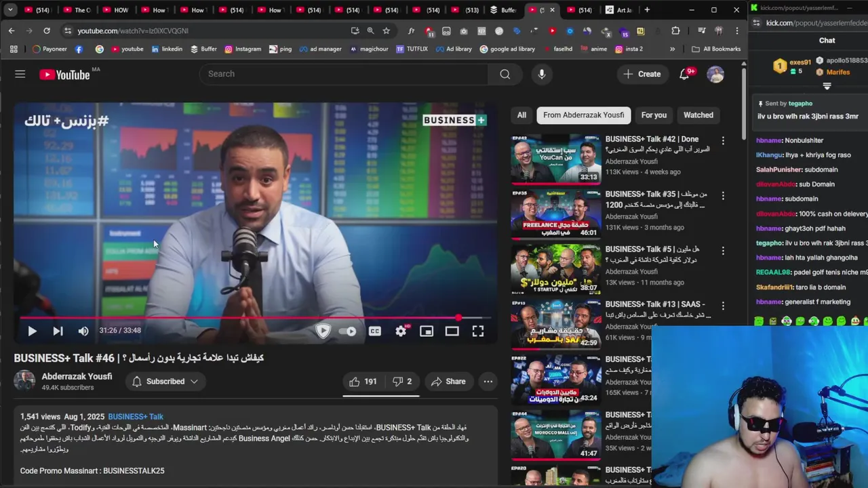868x488 pixels.
Task: Enter full screen mode
Action: pos(478,331)
